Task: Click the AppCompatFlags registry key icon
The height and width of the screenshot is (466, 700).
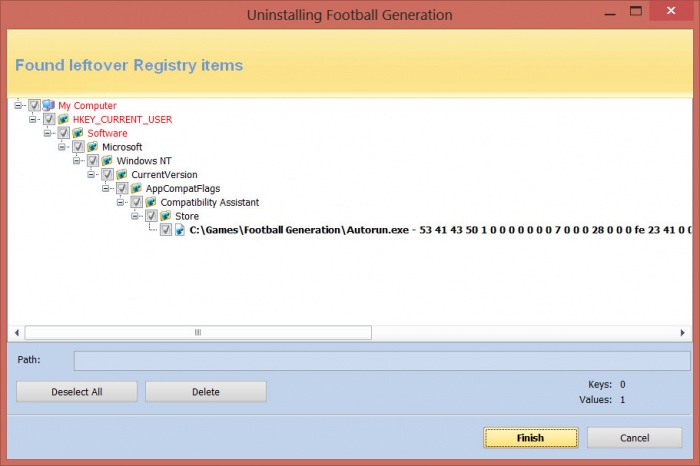Action: [136, 188]
